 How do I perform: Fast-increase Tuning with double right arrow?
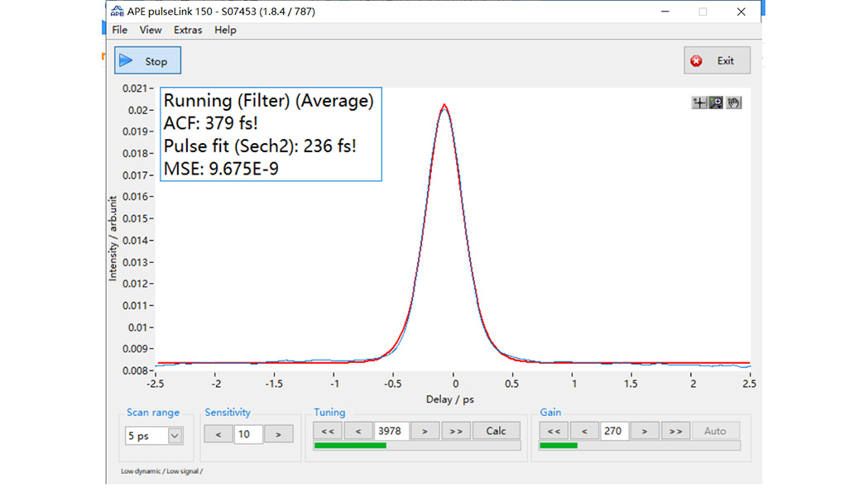[x=456, y=431]
